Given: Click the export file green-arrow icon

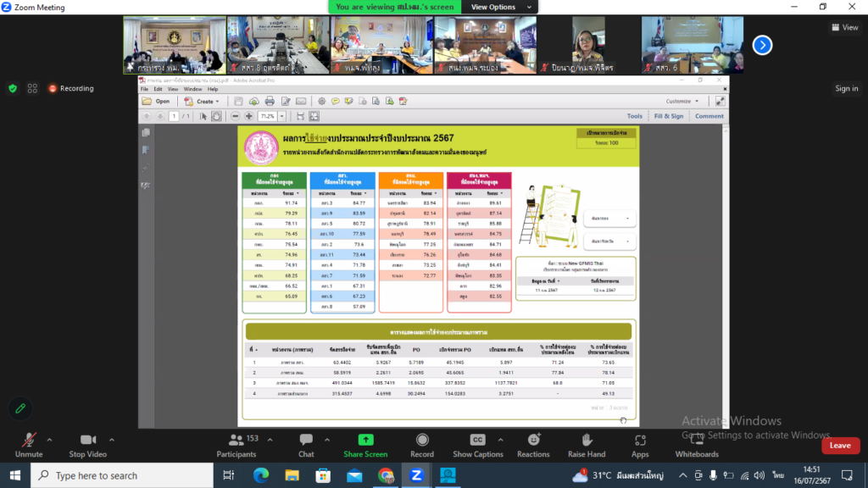Looking at the screenshot, I should 390,102.
